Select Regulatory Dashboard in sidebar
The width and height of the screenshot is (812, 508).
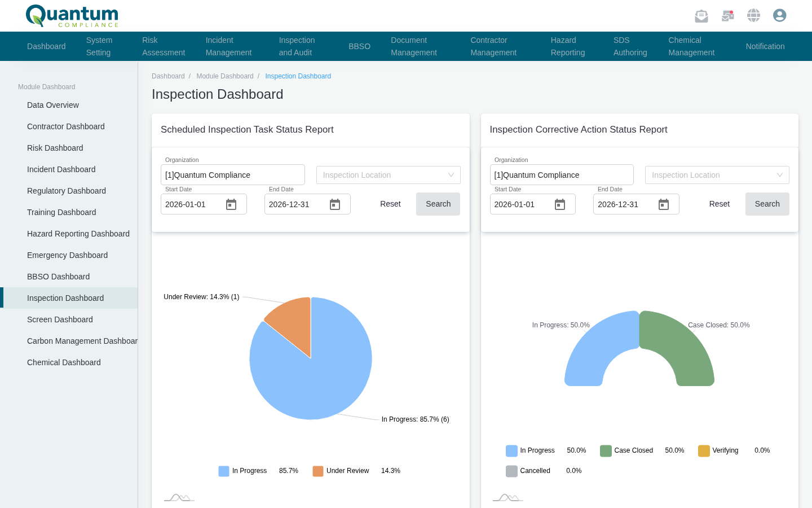coord(69,191)
